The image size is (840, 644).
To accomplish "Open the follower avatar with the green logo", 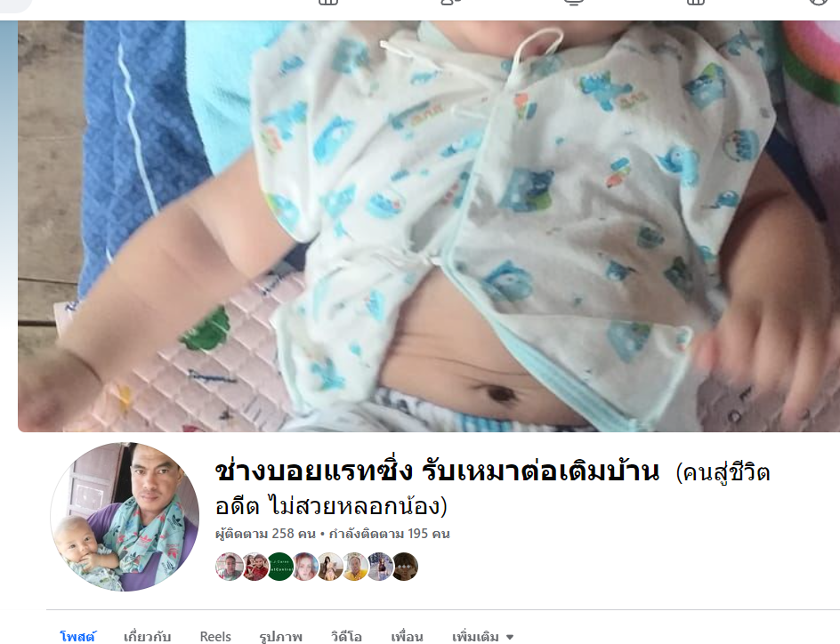I will [280, 567].
